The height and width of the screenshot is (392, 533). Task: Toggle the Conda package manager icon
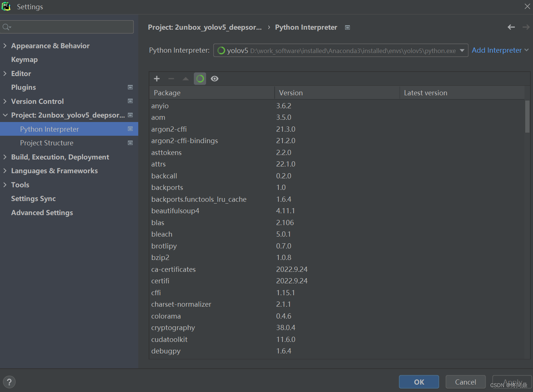click(200, 79)
